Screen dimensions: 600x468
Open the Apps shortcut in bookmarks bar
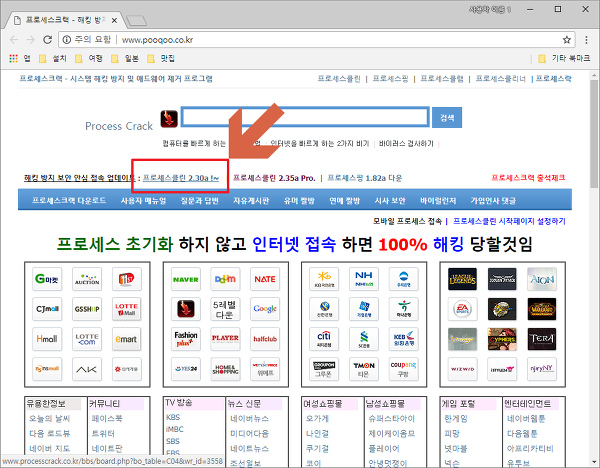19,58
